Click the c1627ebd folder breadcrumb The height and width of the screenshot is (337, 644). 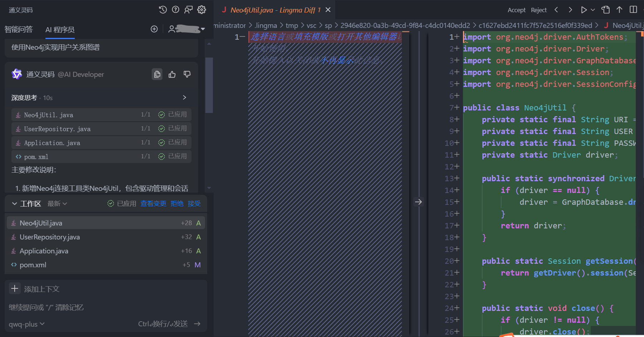[535, 25]
